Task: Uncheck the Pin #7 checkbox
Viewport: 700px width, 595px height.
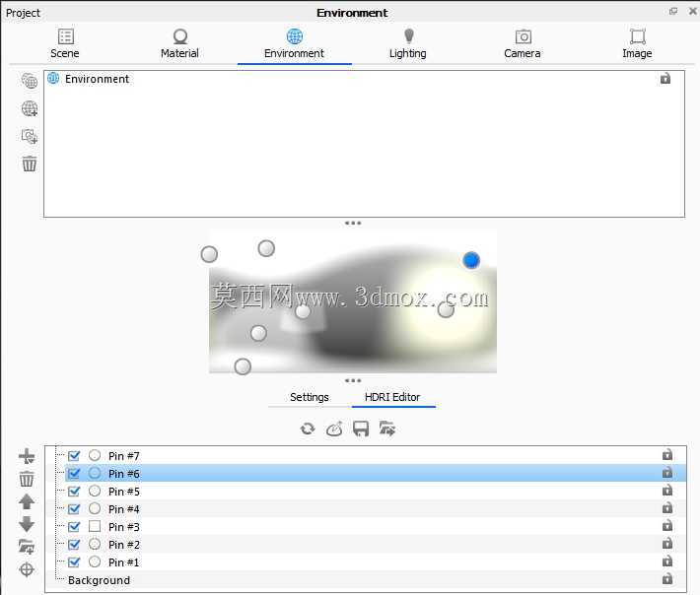Action: click(74, 456)
